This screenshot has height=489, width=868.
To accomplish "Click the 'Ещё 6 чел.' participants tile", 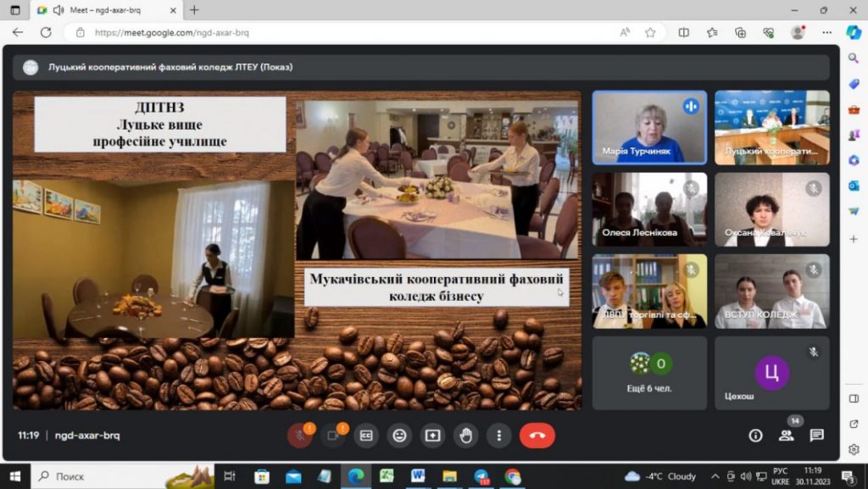I will click(649, 373).
